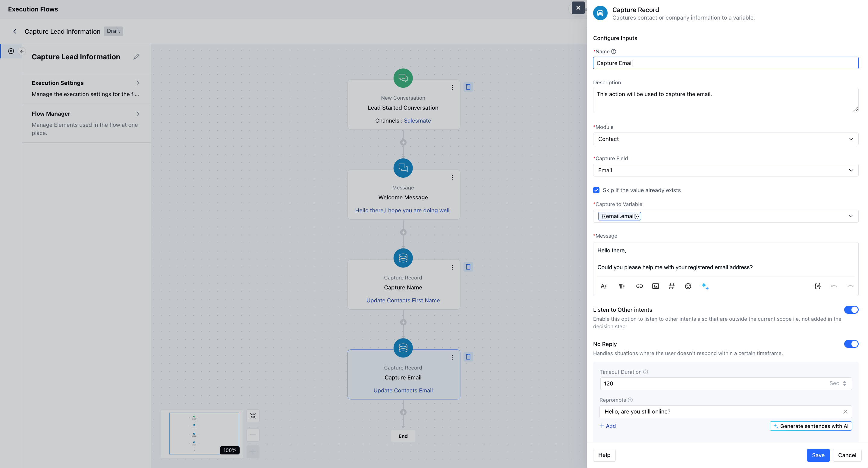The width and height of the screenshot is (868, 468).
Task: Insert emoji in message editor
Action: 688,286
